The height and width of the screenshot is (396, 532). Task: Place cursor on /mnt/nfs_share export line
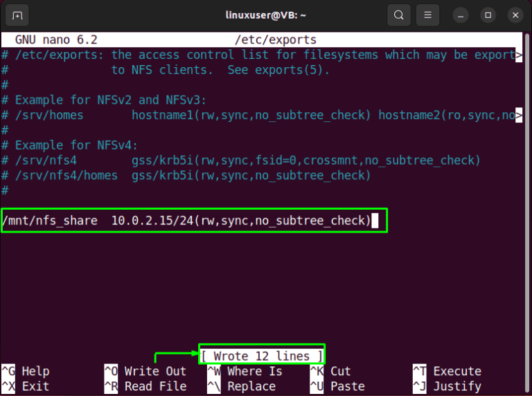187,221
